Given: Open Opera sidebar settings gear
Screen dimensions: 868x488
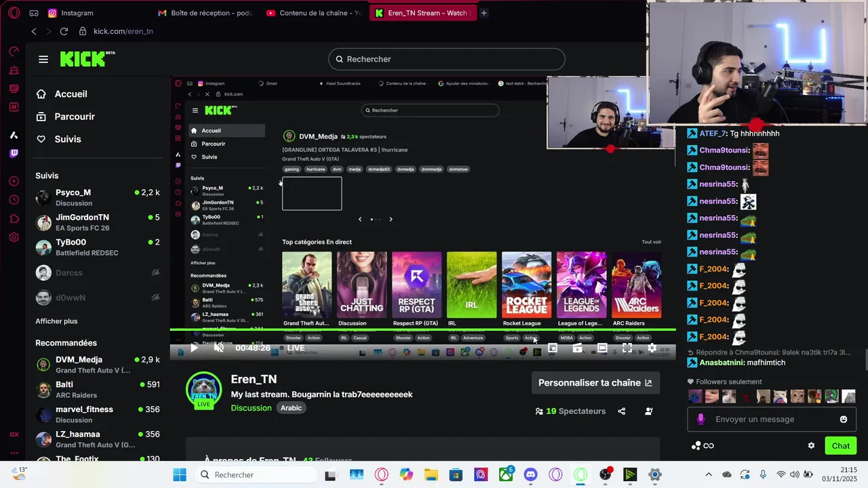Looking at the screenshot, I should 14,237.
